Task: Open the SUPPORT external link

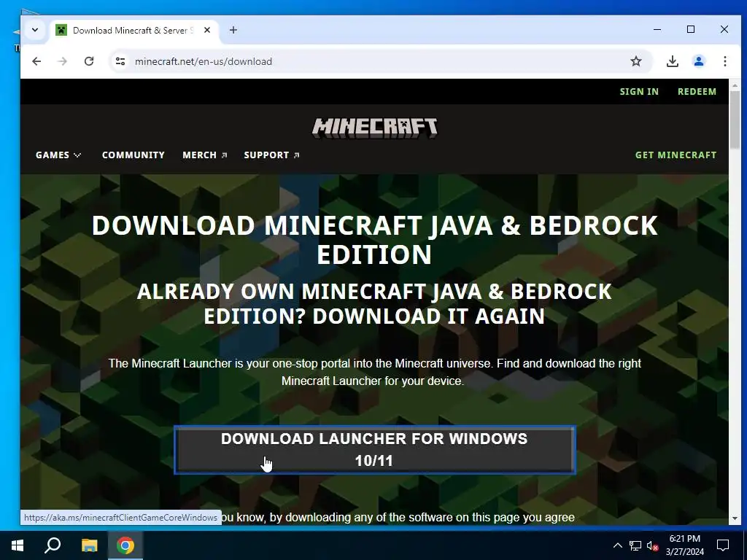Action: [271, 155]
